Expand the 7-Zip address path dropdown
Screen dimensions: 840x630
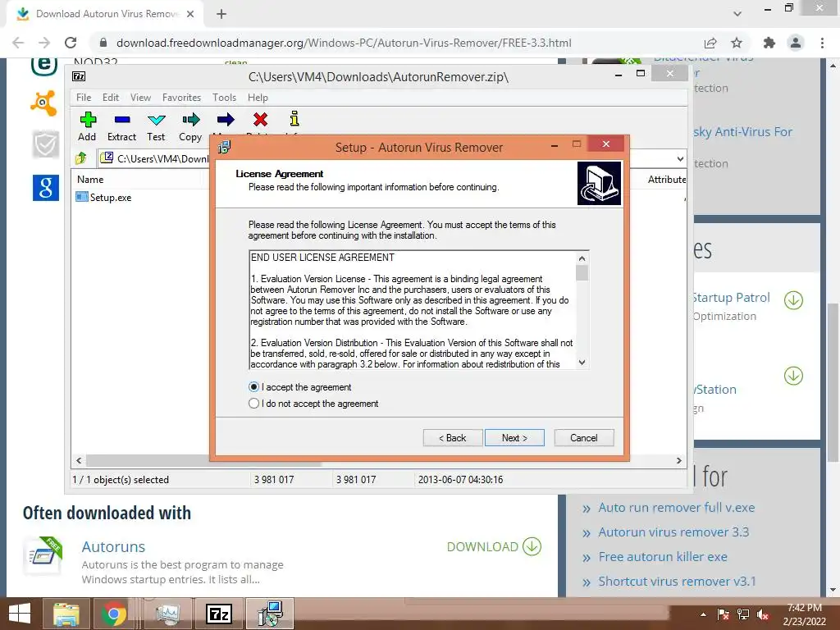[x=680, y=158]
